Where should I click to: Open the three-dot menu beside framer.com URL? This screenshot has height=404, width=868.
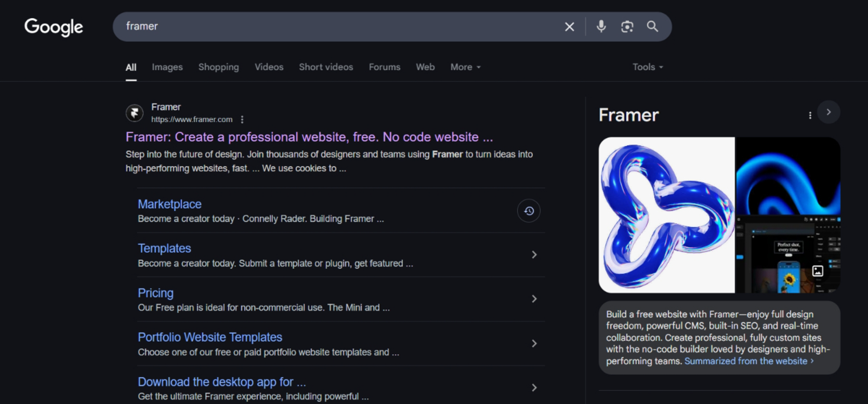click(x=242, y=119)
